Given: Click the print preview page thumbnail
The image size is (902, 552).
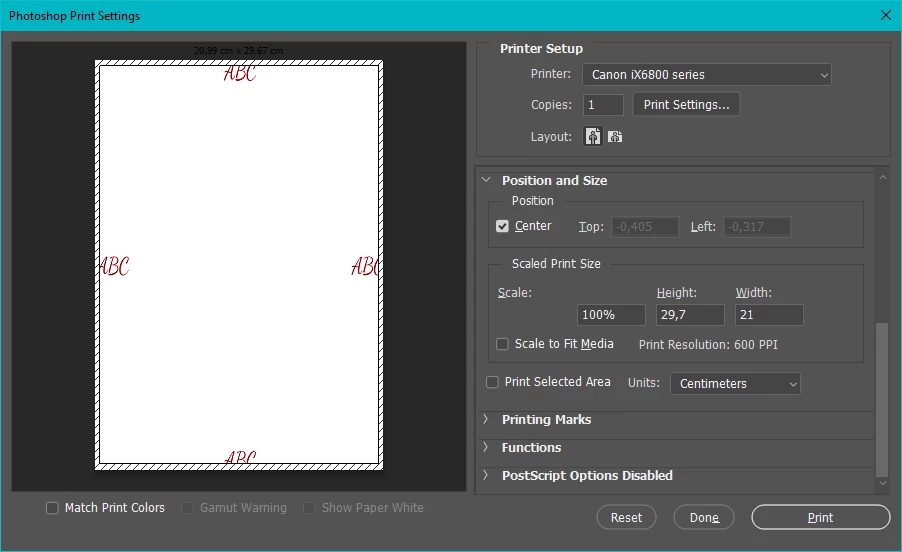Looking at the screenshot, I should click(239, 265).
